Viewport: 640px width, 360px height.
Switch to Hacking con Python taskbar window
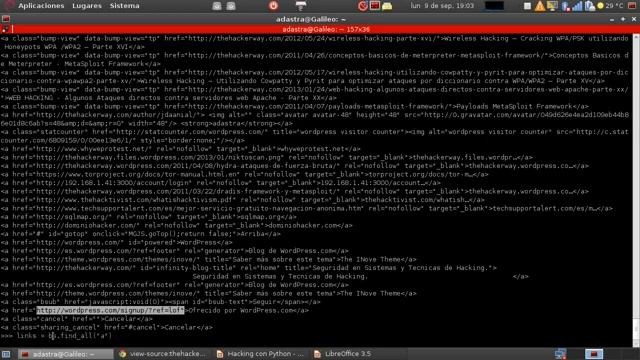pyautogui.click(x=260, y=354)
